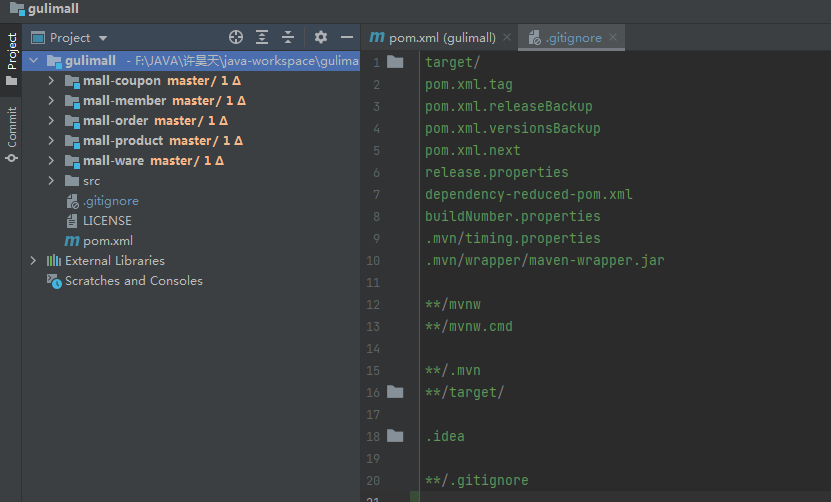Click the gulimall breadcrumb in the title bar
This screenshot has width=831, height=502.
(x=45, y=8)
